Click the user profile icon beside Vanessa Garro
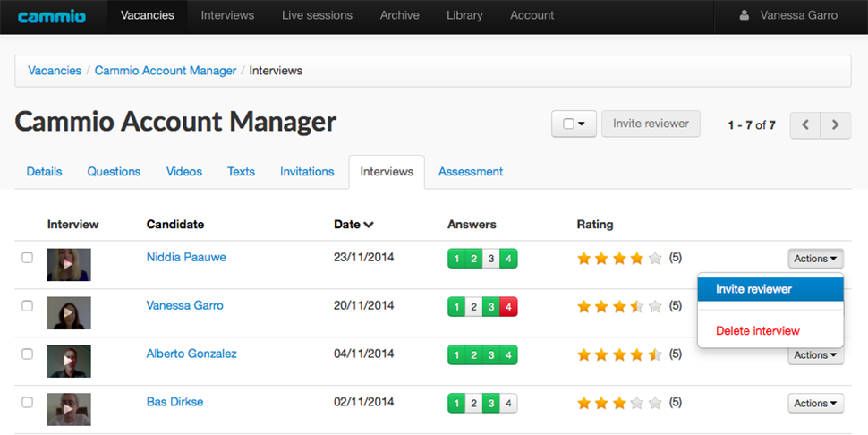The image size is (868, 435). (x=744, y=15)
